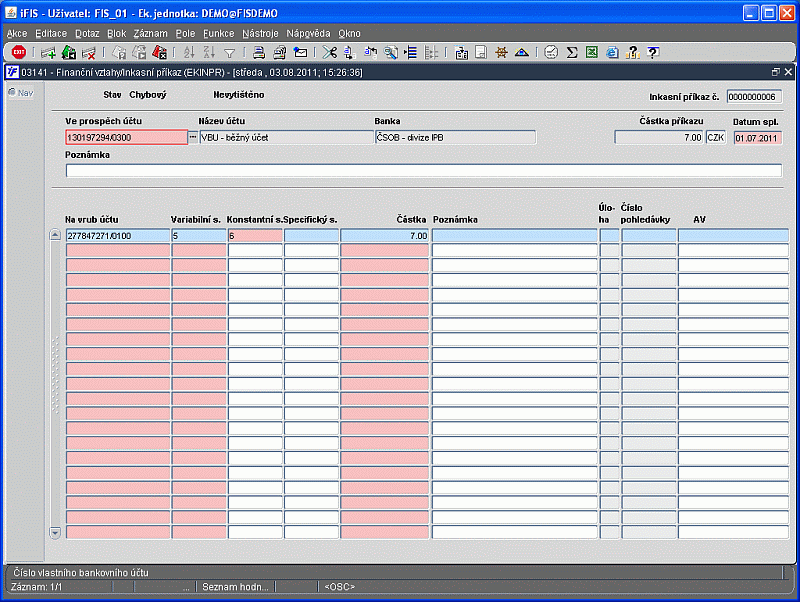Viewport: 800px width, 602px height.
Task: Click the insert new record icon
Action: point(47,53)
